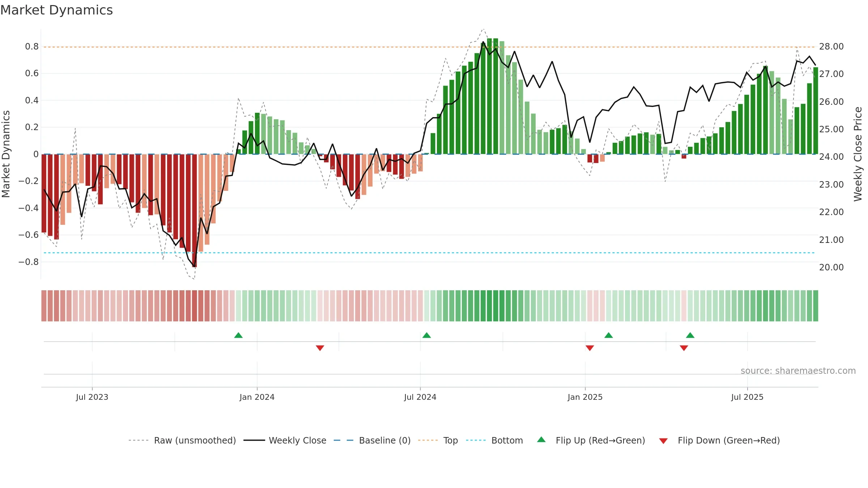Click the source: sharemaestro.com text
Viewport: 868px width, 488px height.
tap(798, 371)
